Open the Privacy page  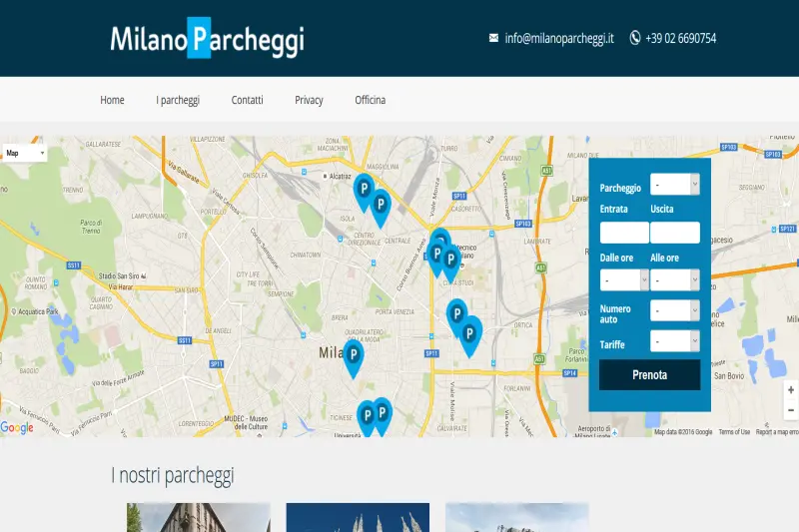[309, 100]
